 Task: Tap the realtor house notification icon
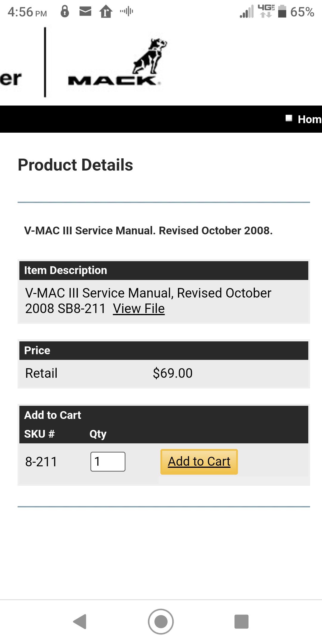point(106,12)
